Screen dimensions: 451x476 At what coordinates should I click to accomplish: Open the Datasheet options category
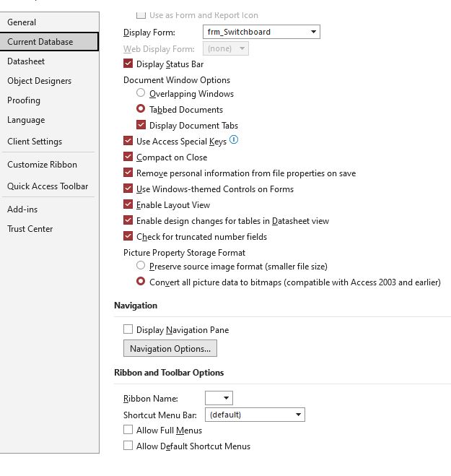click(26, 61)
